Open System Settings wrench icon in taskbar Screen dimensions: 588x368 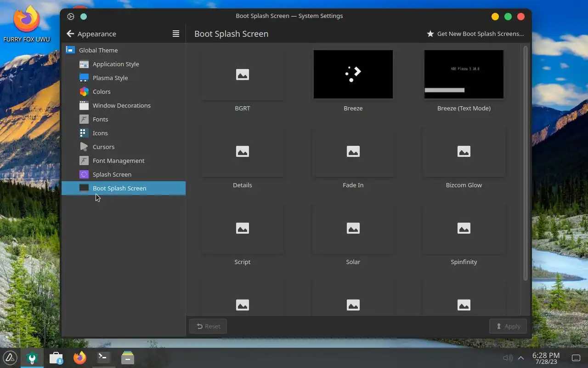[32, 358]
